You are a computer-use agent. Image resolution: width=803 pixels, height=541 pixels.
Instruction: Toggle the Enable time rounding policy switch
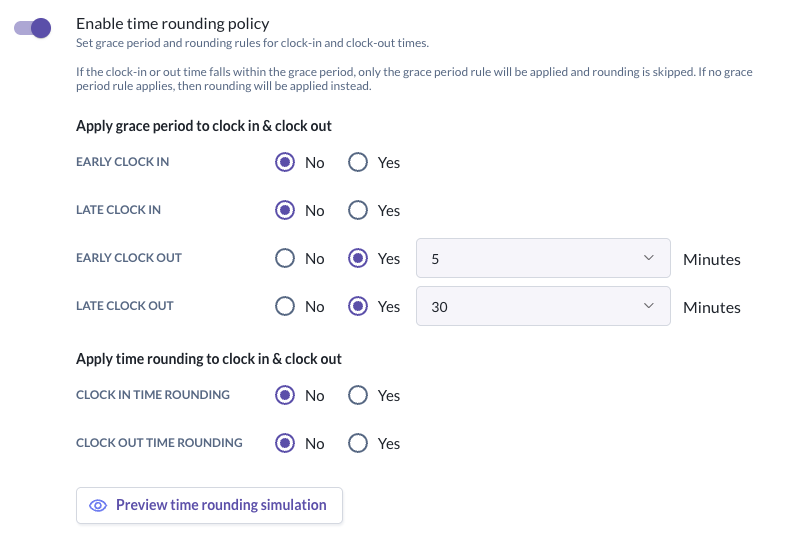32,27
